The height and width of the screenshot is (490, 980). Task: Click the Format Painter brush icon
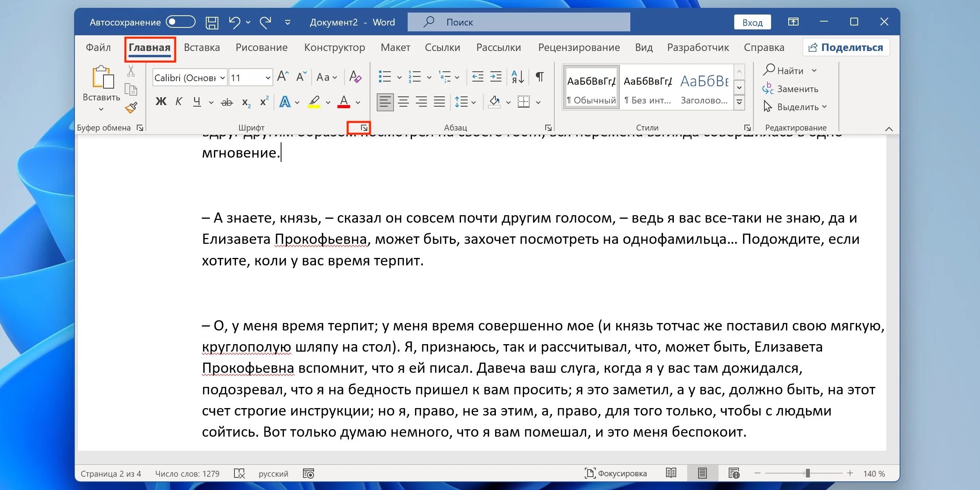[131, 107]
